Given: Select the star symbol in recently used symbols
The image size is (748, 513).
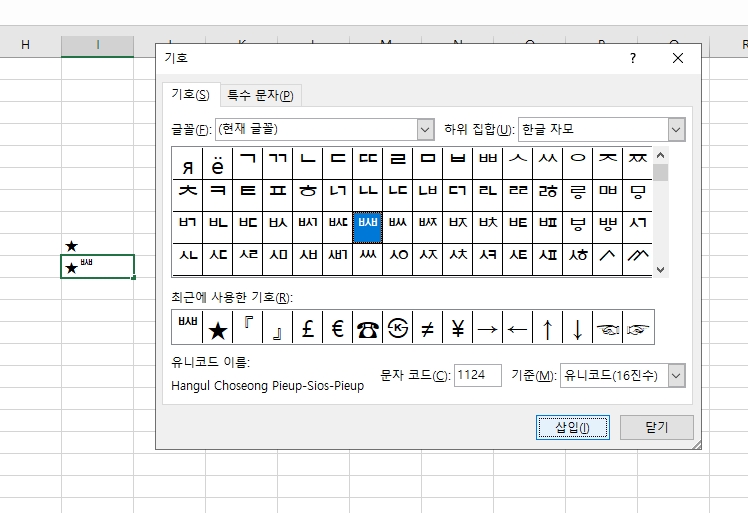Looking at the screenshot, I should point(218,327).
